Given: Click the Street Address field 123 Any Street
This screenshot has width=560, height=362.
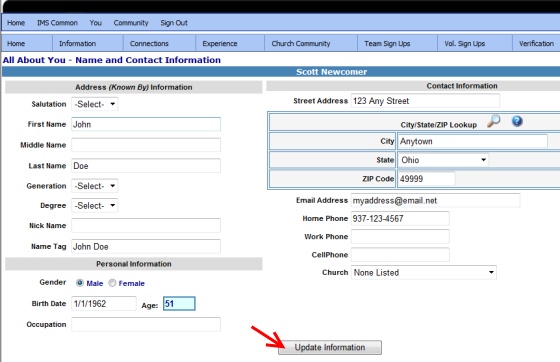Looking at the screenshot, I should 425,101.
